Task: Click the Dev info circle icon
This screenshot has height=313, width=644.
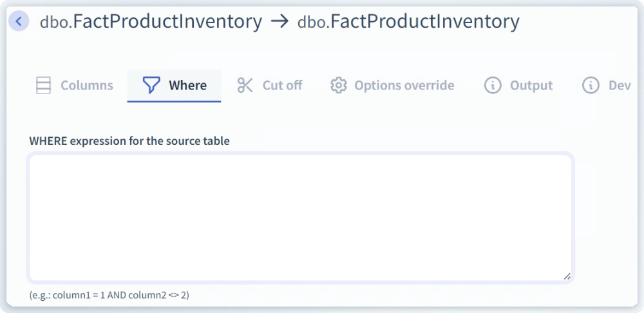Action: coord(591,86)
